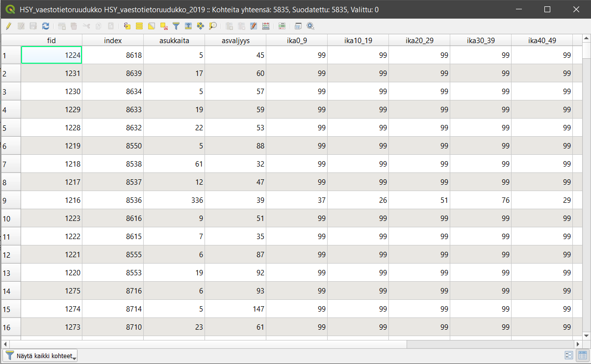Open Select by Expression tool
Screen dimensions: 591x364
[x=127, y=26]
